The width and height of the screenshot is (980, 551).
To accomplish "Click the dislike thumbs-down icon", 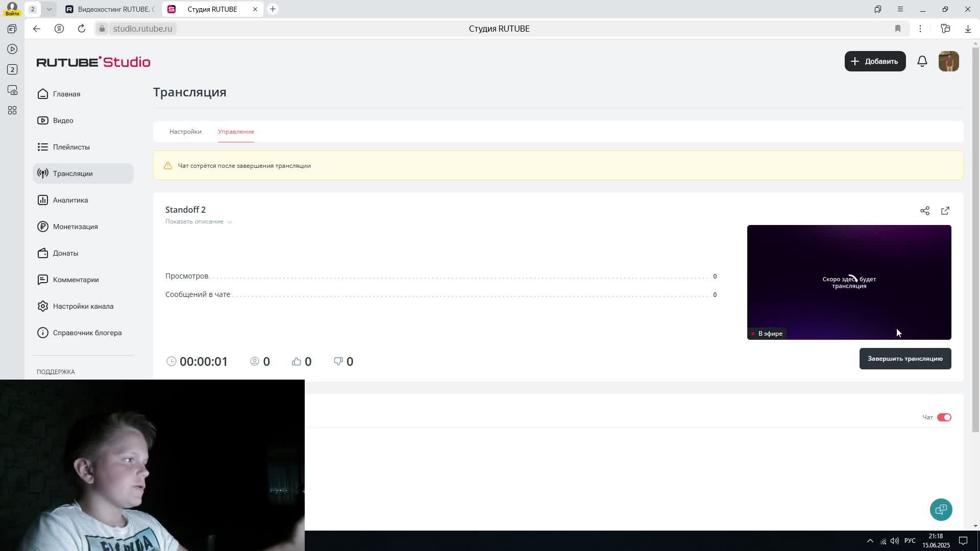I will pos(338,361).
